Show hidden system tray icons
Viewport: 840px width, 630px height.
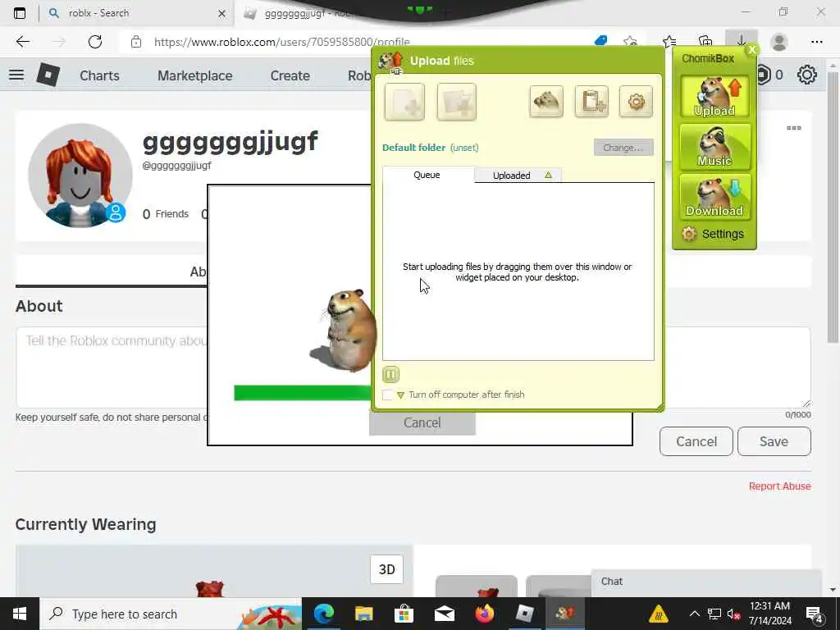pos(694,614)
